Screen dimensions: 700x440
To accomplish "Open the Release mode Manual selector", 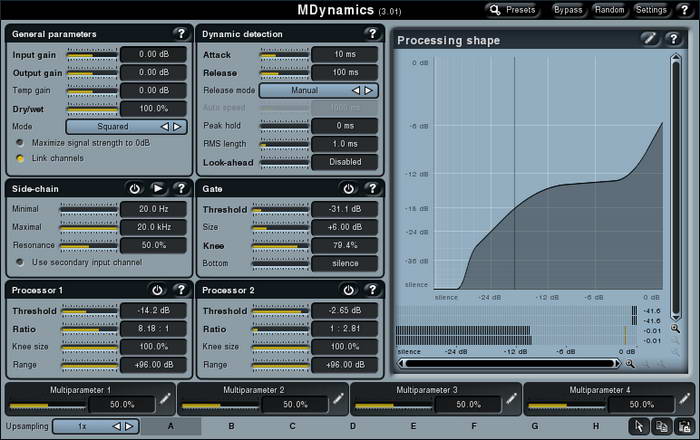I will pyautogui.click(x=318, y=90).
